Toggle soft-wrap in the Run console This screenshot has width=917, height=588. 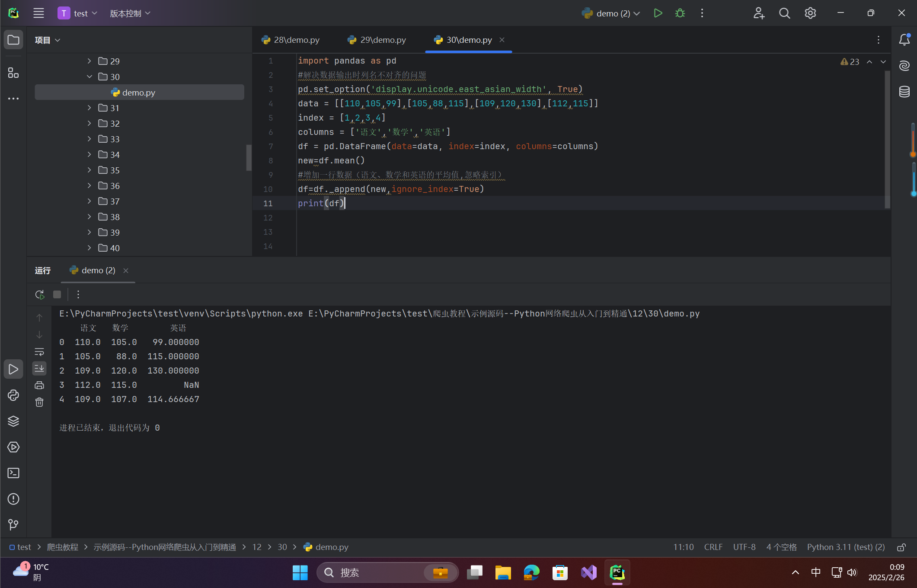(x=39, y=352)
